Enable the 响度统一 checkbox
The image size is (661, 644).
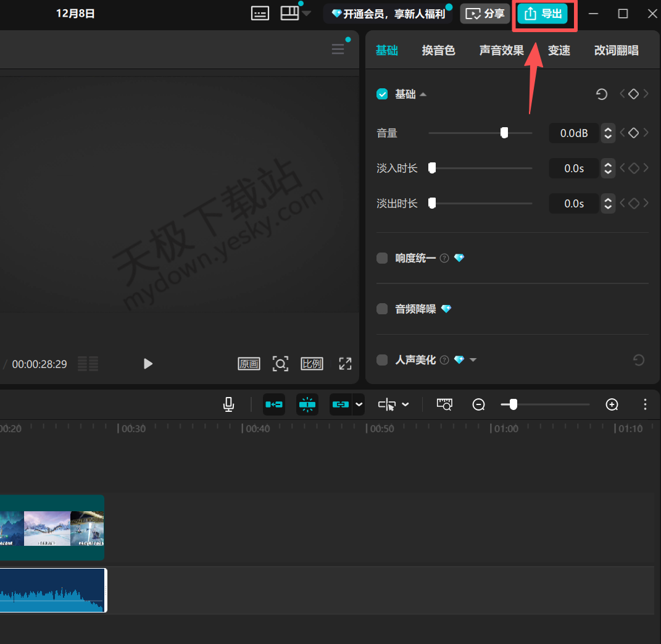(x=382, y=258)
